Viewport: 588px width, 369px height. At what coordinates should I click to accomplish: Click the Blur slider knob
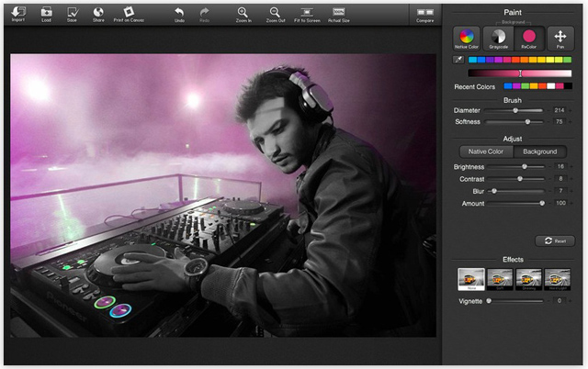[x=494, y=191]
